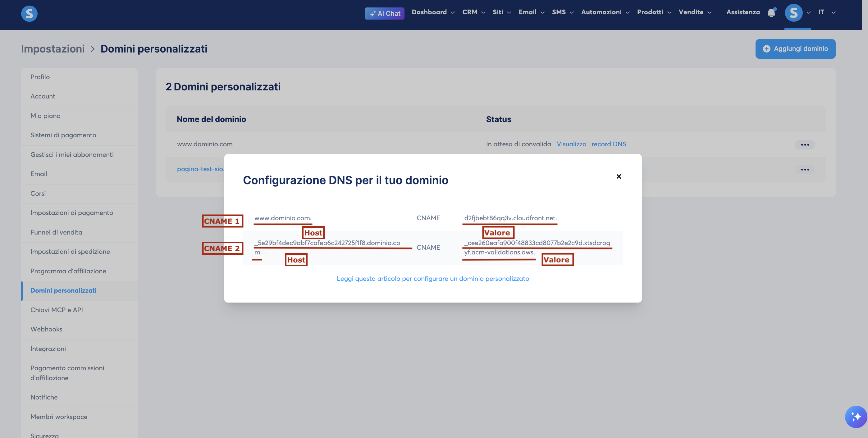Expand the CRM dropdown
The height and width of the screenshot is (438, 868).
(x=473, y=12)
